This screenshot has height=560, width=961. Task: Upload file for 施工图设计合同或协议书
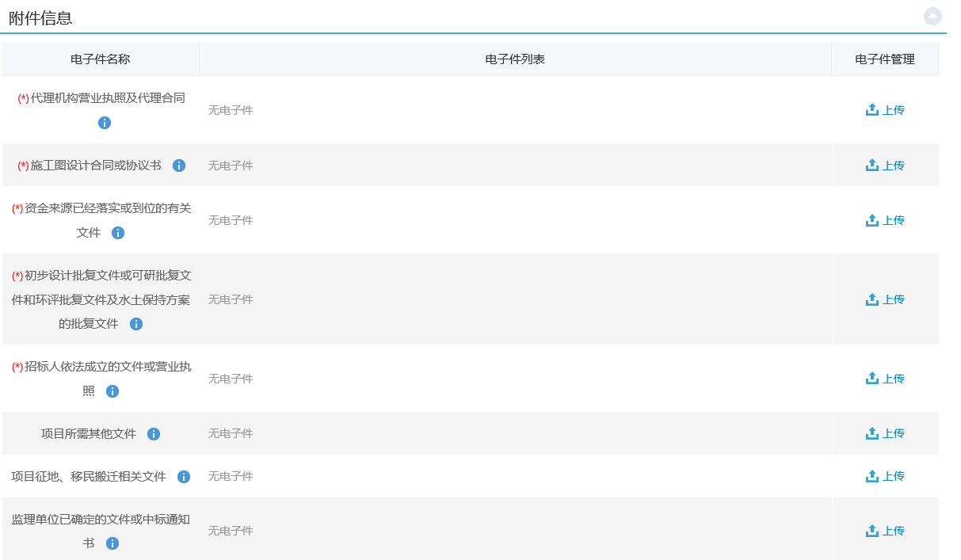click(885, 166)
